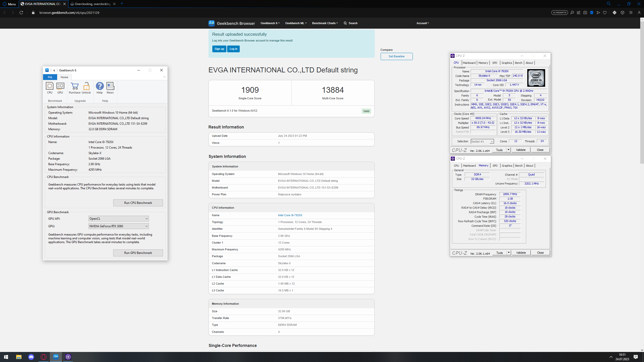
Task: Open CPU-Z taskbar icon
Action: click(x=68, y=357)
